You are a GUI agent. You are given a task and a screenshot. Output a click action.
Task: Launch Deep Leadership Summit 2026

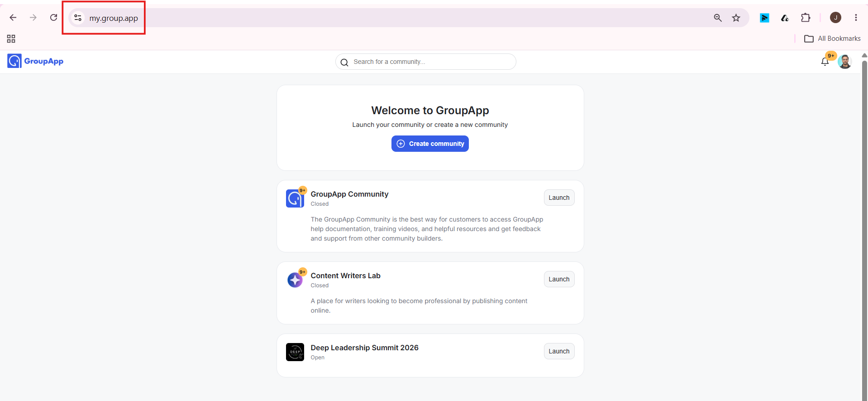point(559,351)
